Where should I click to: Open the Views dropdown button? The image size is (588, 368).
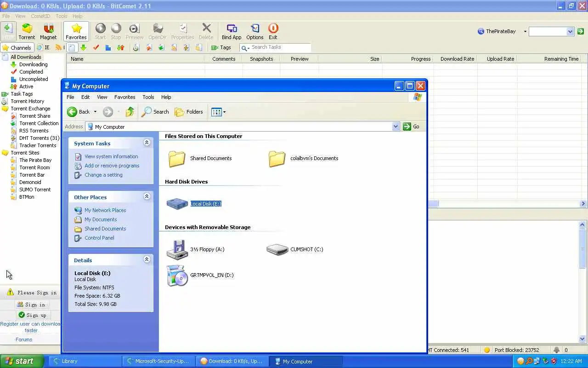point(218,112)
